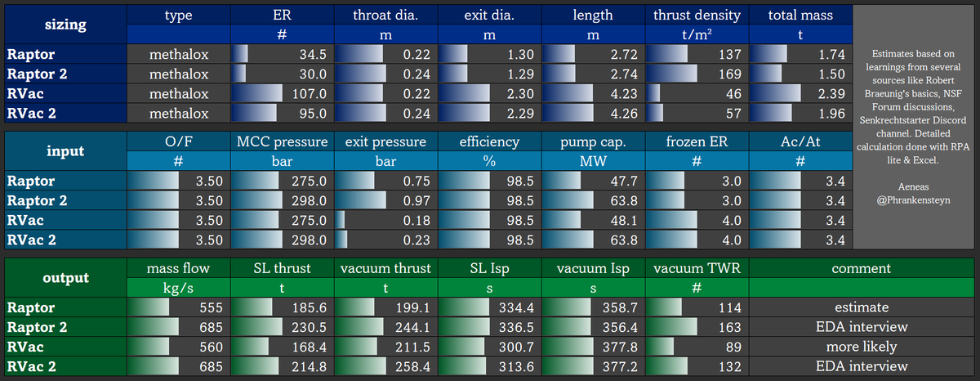Select Raptor SL thrust value 185.6
Image resolution: width=980 pixels, height=381 pixels.
281,308
